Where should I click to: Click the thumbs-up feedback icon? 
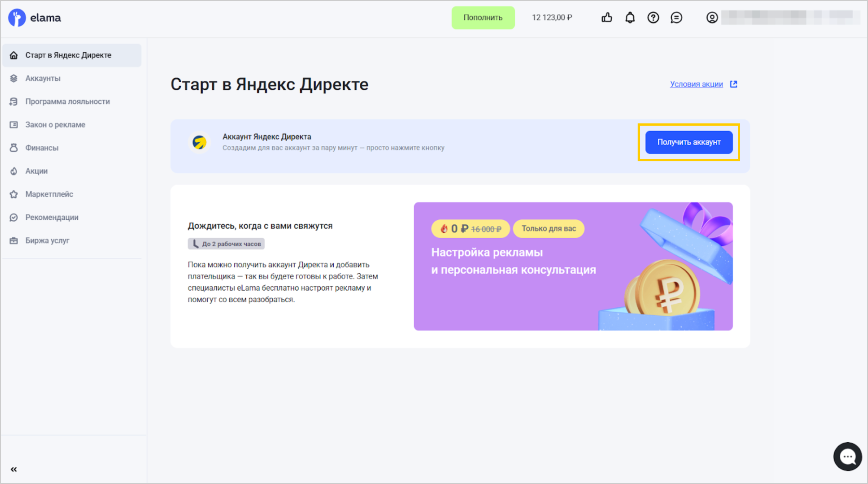tap(607, 17)
